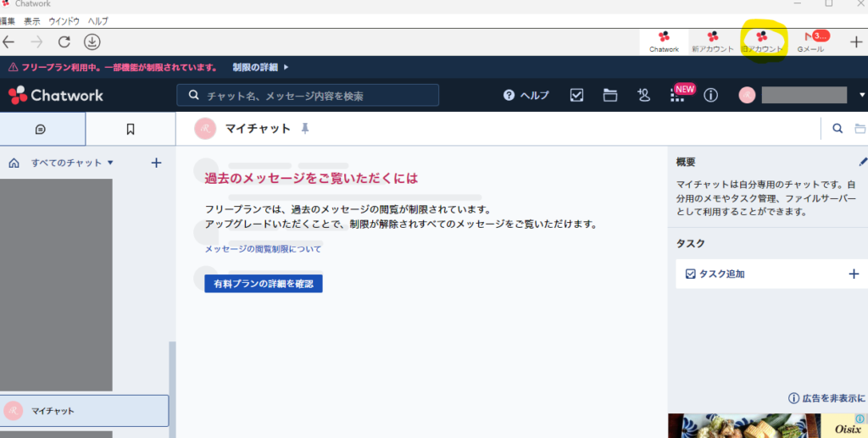
Task: Toggle the pin icon next to マイチャット
Action: (x=305, y=129)
